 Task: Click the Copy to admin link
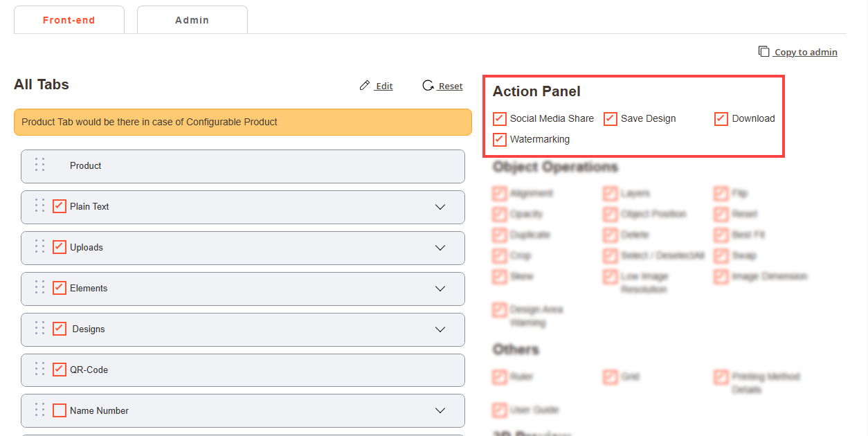[x=806, y=52]
